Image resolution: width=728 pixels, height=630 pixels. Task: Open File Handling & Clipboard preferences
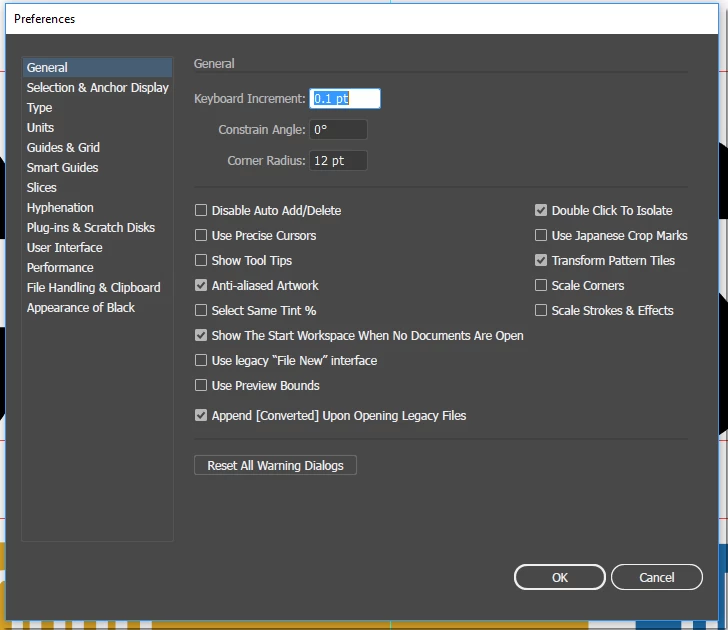pos(97,287)
